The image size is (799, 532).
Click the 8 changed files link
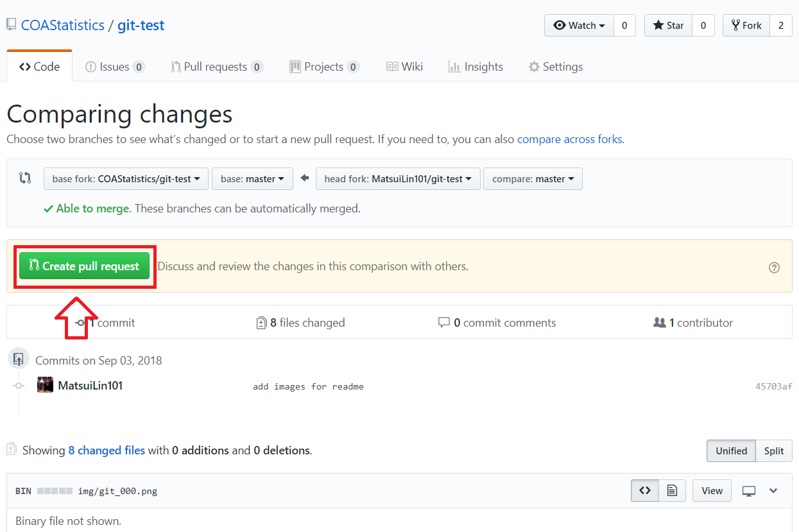[107, 450]
